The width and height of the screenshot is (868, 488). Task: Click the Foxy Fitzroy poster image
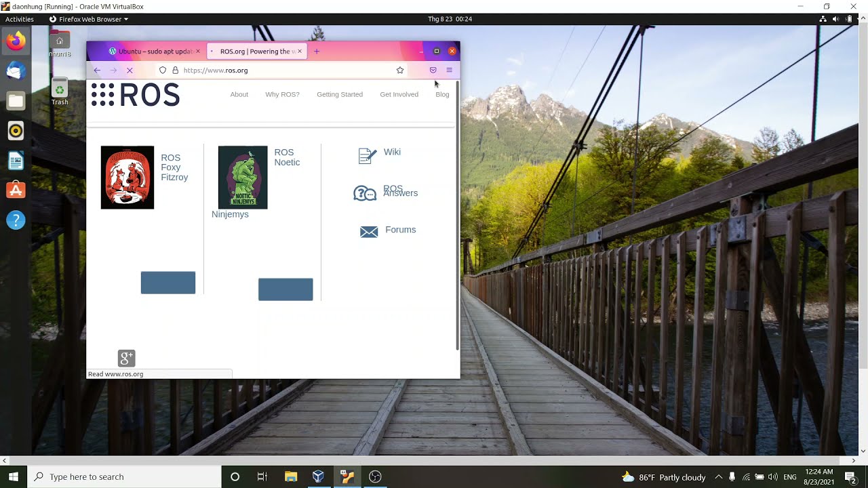[x=127, y=178]
